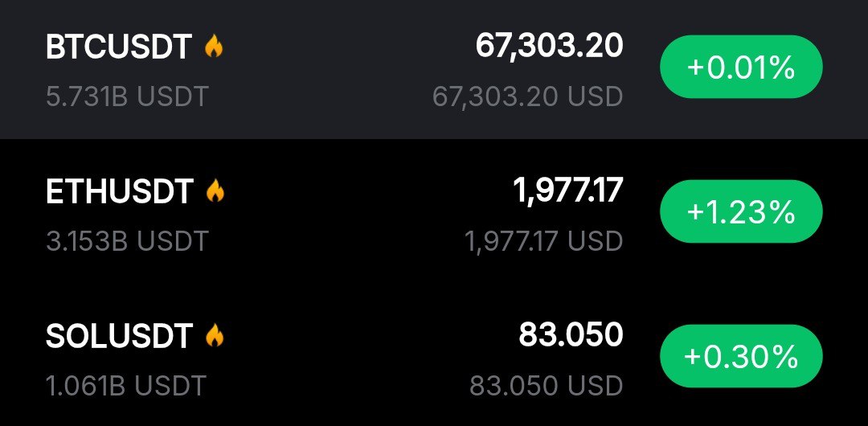Click the 3.153B USDT volume label
This screenshot has width=868, height=426.
tap(127, 240)
